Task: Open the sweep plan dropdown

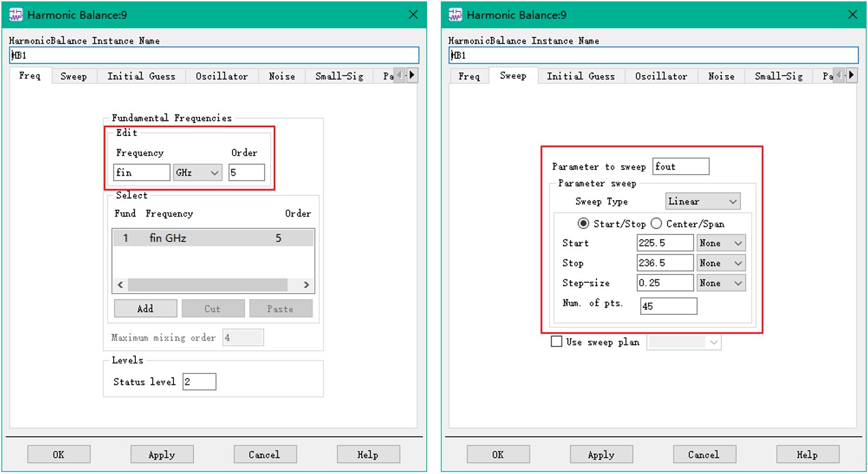Action: (x=684, y=342)
